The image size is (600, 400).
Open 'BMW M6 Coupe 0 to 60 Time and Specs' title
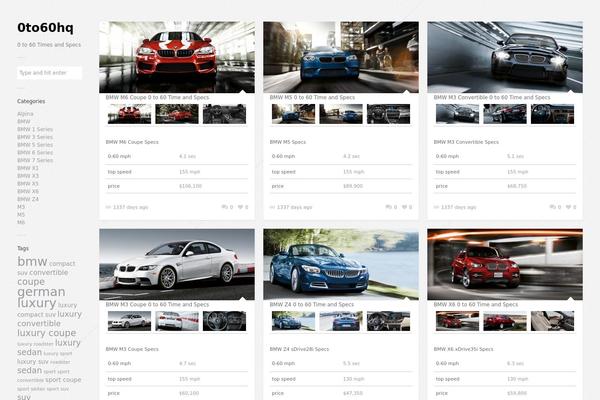(157, 97)
